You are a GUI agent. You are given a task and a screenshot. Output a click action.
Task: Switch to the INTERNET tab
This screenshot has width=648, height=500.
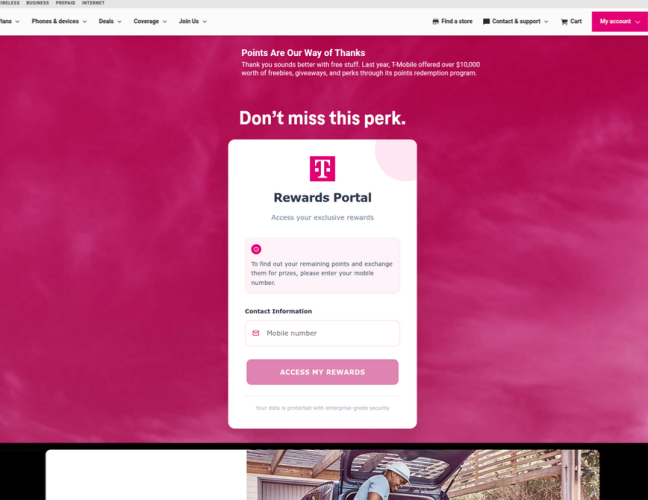tap(93, 3)
